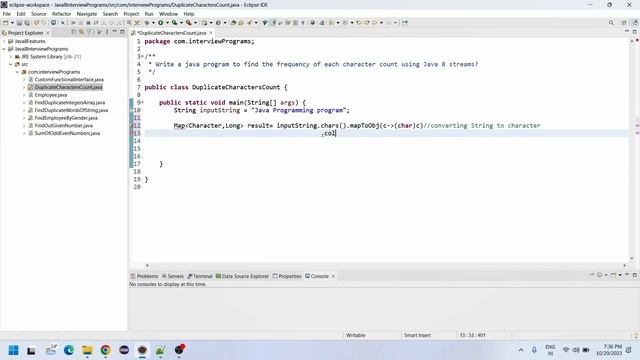The height and width of the screenshot is (360, 640).
Task: Click the editor horizontal scrollbar
Action: (386, 265)
